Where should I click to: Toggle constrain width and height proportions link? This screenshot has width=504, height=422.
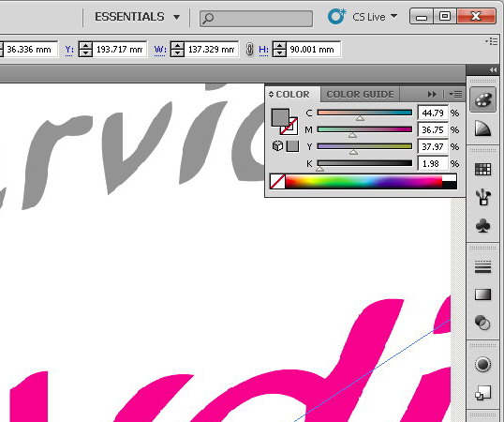pyautogui.click(x=249, y=50)
